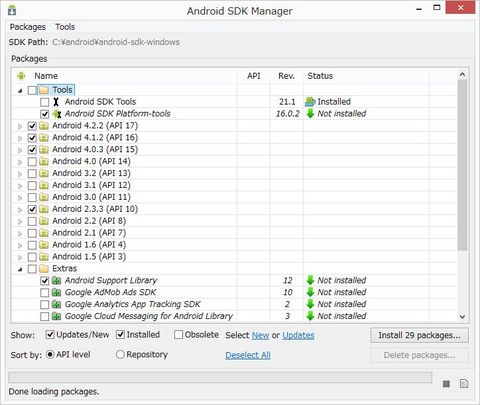Image resolution: width=480 pixels, height=405 pixels.
Task: Click the Android 4.2.2 (API 17) folder icon
Action: tap(44, 126)
